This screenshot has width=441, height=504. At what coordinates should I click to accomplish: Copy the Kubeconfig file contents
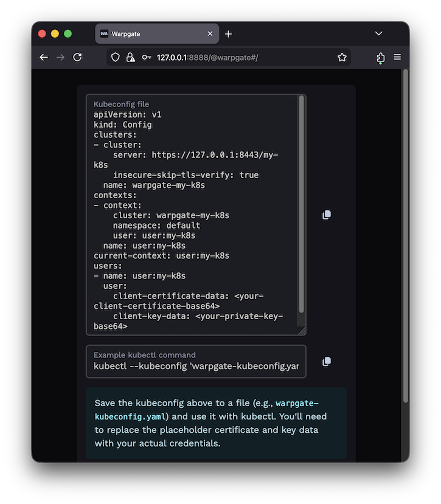327,215
